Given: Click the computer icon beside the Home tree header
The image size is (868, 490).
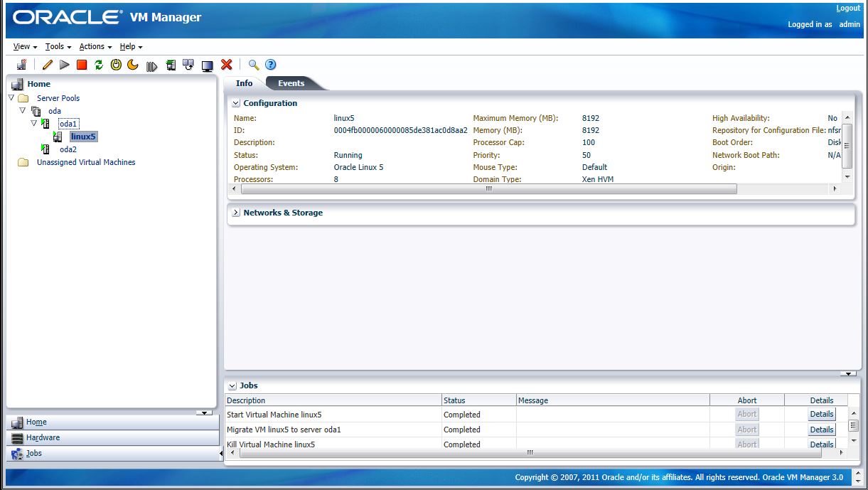Looking at the screenshot, I should point(18,84).
